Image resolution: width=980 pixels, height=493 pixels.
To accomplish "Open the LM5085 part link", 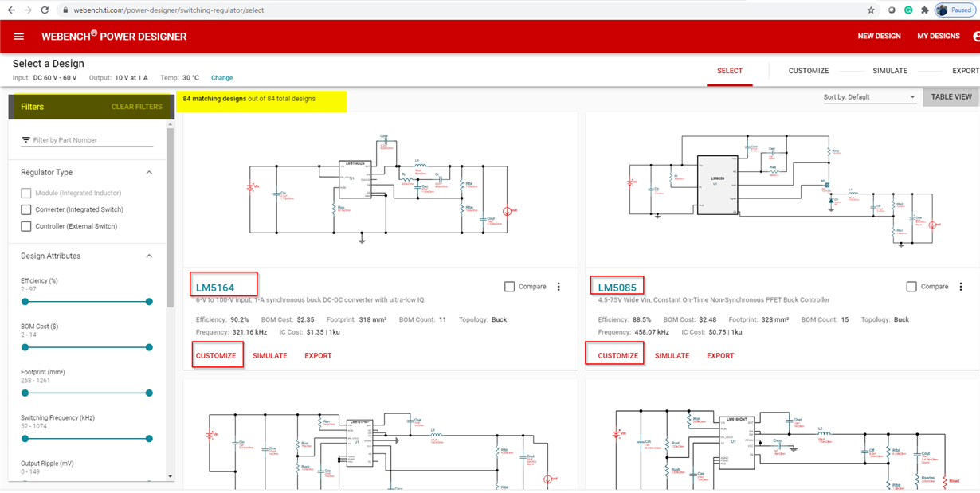I will click(617, 288).
